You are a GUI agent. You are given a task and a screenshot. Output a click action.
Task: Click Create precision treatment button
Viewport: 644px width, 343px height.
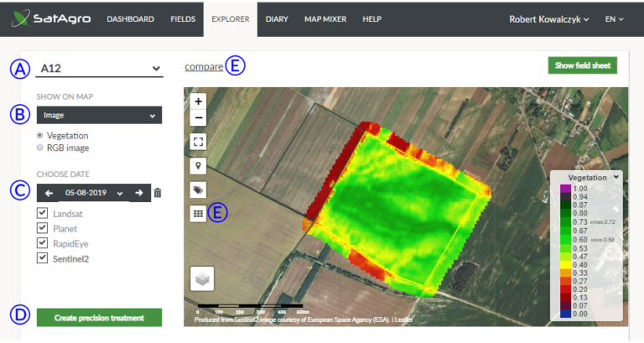click(x=99, y=317)
